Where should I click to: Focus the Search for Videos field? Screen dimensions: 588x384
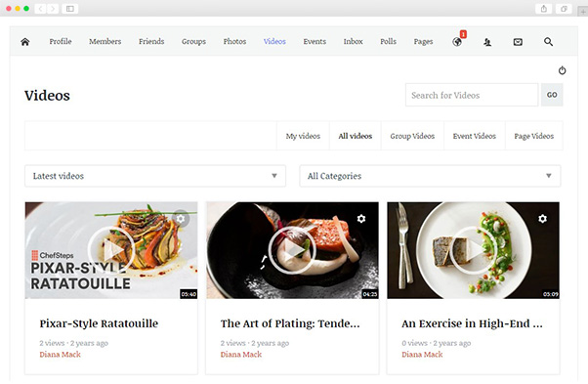tap(472, 95)
